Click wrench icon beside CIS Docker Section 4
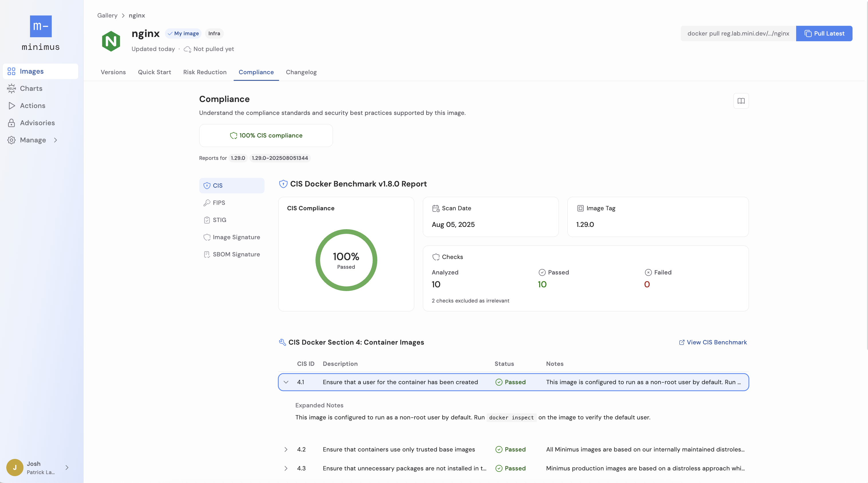 (x=282, y=342)
